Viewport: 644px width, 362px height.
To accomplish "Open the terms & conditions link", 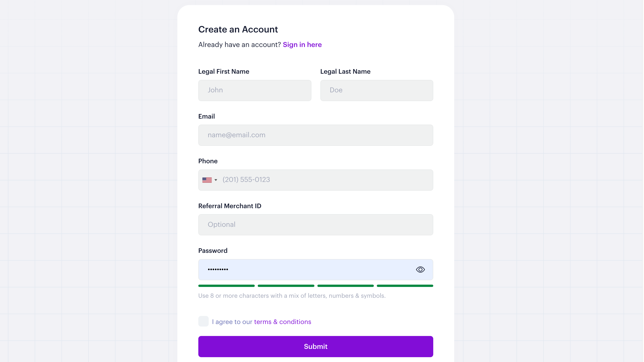I will tap(283, 322).
